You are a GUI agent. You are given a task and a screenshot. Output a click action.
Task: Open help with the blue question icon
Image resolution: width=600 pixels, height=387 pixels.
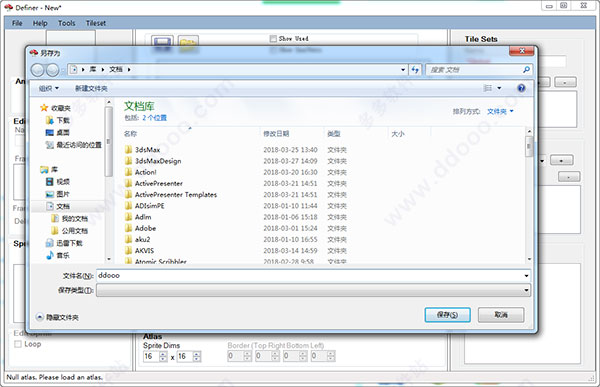click(521, 88)
